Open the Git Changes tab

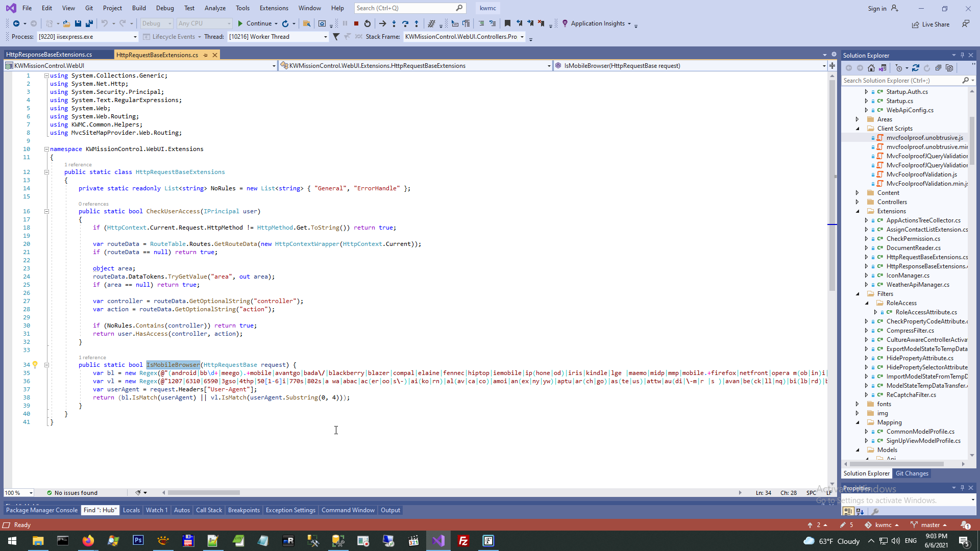click(912, 473)
